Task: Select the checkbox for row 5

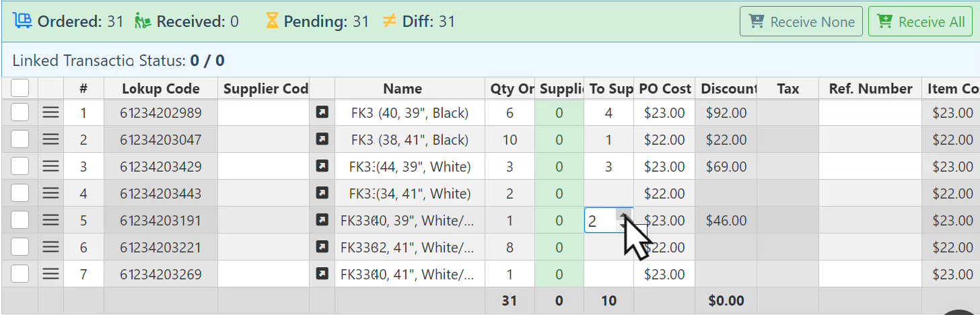Action: [x=20, y=220]
